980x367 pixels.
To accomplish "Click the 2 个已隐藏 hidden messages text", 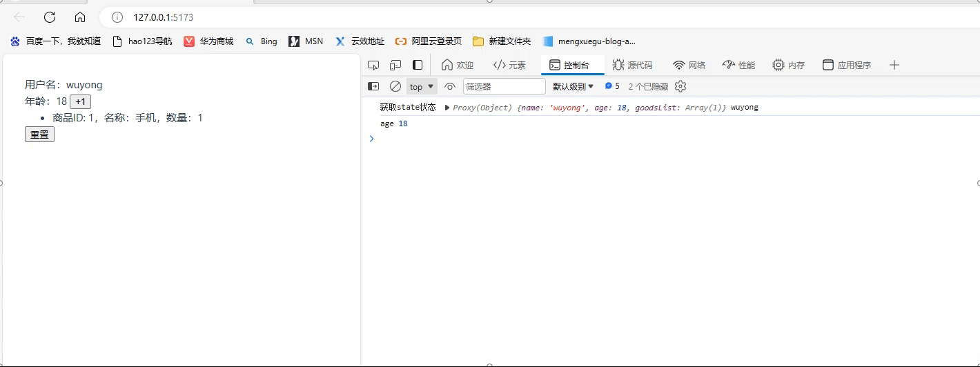I will [x=648, y=86].
